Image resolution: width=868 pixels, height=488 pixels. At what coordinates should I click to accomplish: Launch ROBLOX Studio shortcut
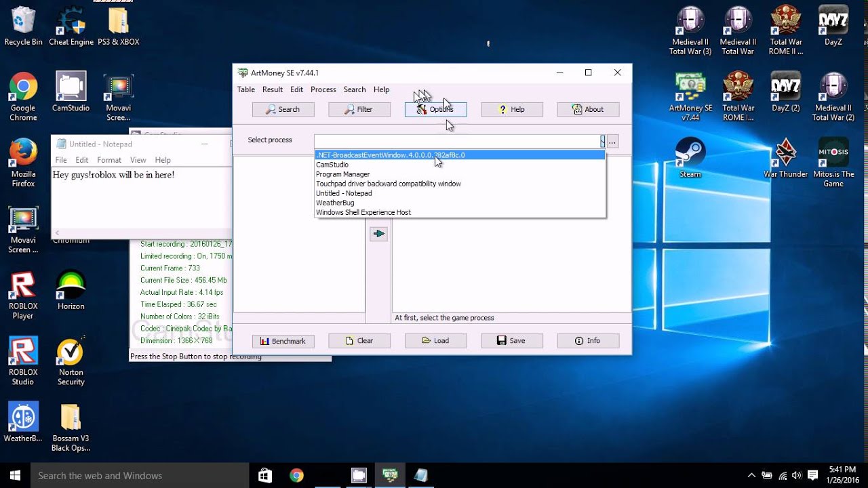23,361
